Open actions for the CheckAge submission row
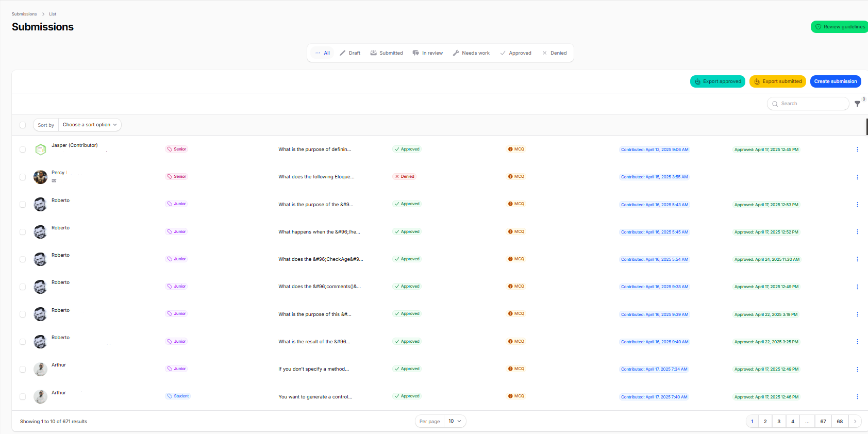 click(857, 259)
